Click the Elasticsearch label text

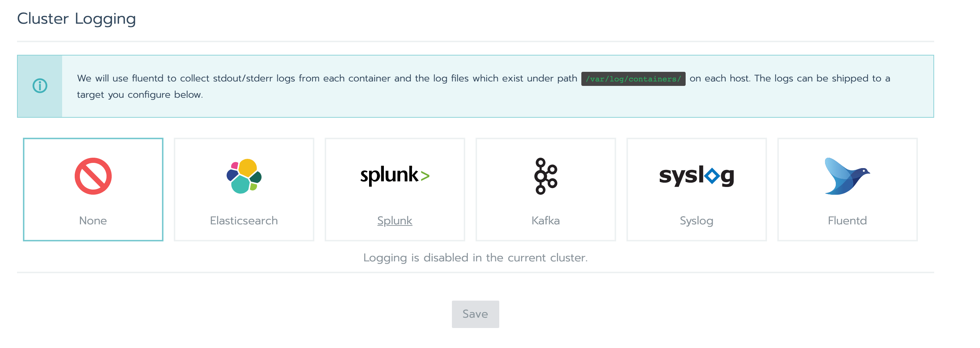pyautogui.click(x=244, y=220)
